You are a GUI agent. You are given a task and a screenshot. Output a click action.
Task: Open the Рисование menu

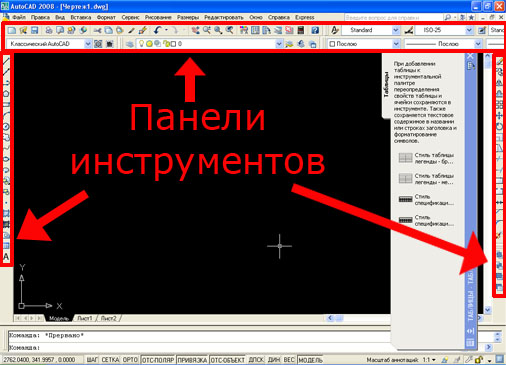pyautogui.click(x=158, y=17)
